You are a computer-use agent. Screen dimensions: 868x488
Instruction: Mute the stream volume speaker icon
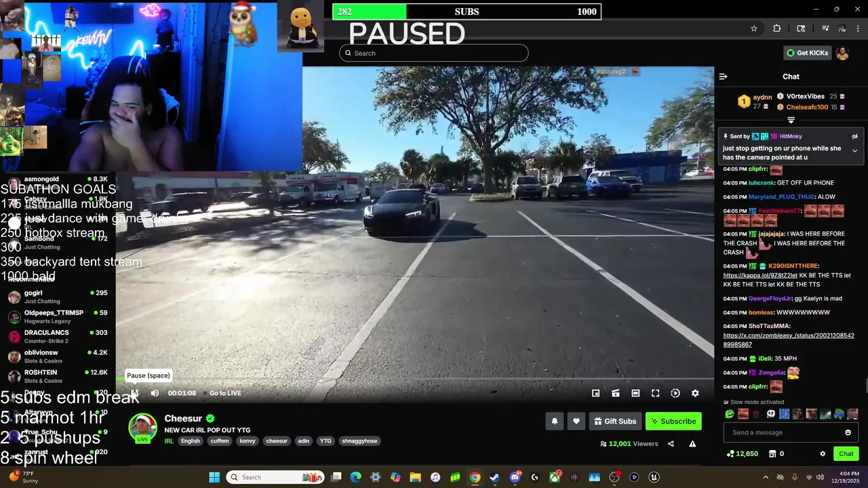155,393
